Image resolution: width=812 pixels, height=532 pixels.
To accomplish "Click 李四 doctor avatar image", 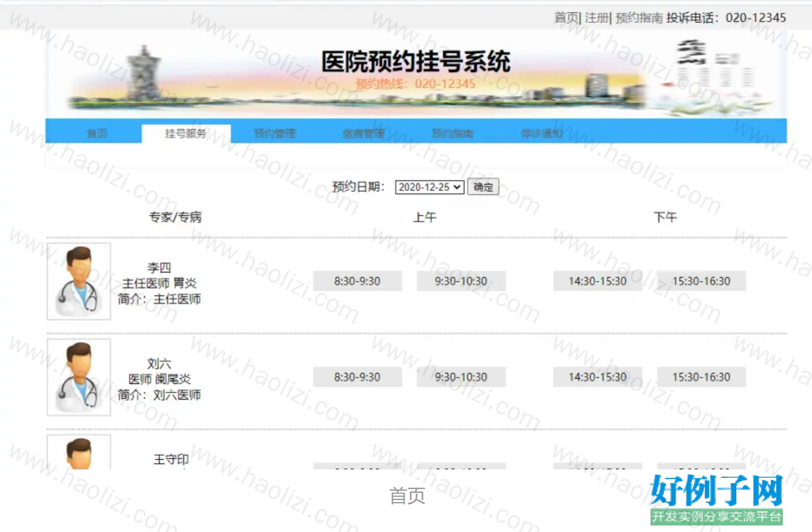I will point(79,282).
